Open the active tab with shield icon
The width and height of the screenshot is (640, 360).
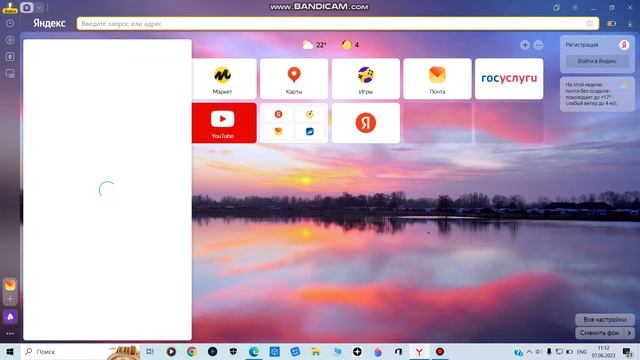(x=27, y=7)
